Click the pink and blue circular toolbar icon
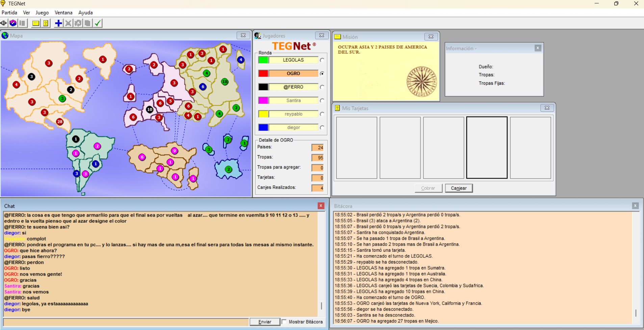The image size is (644, 330). 13,23
